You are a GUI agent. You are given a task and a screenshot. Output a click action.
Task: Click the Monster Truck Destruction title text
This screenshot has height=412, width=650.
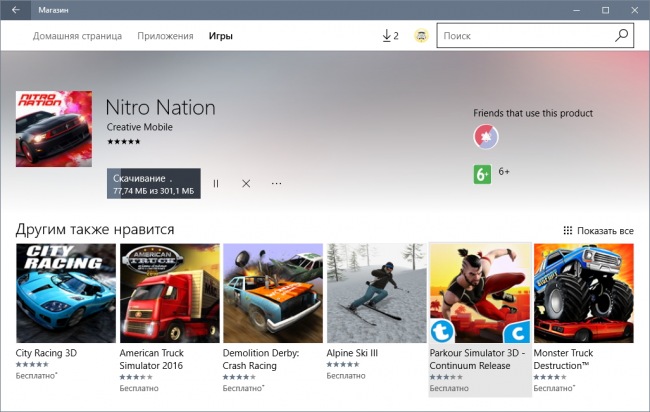point(563,359)
